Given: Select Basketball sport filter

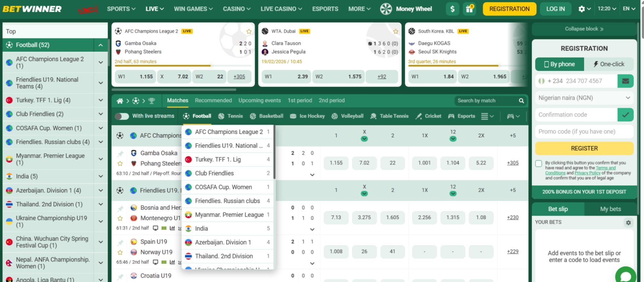Looking at the screenshot, I should pos(267,116).
